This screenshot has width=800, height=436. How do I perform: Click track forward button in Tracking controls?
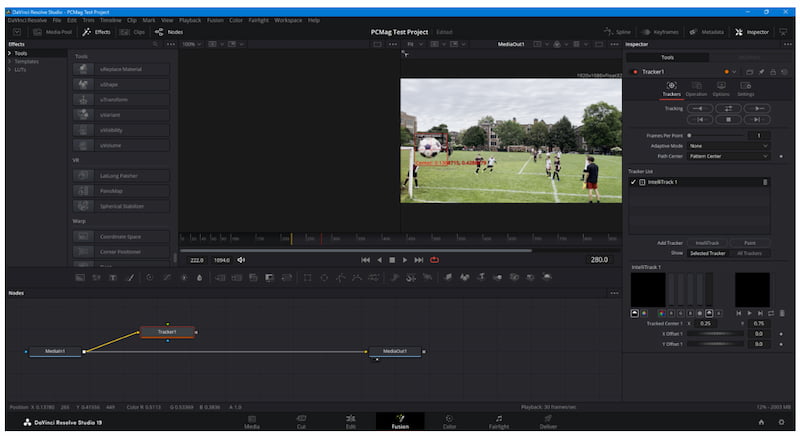pyautogui.click(x=757, y=109)
